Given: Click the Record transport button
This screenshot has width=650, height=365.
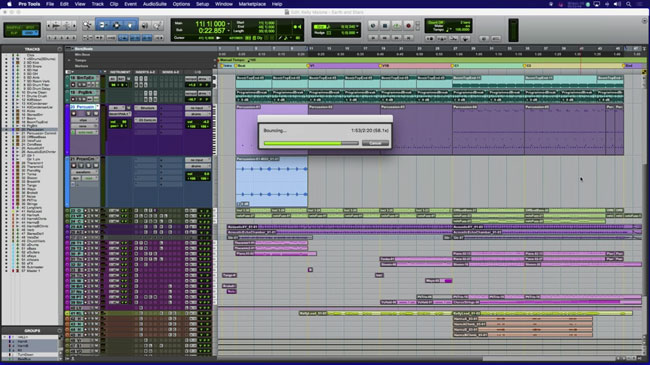Looking at the screenshot, I should point(408,26).
